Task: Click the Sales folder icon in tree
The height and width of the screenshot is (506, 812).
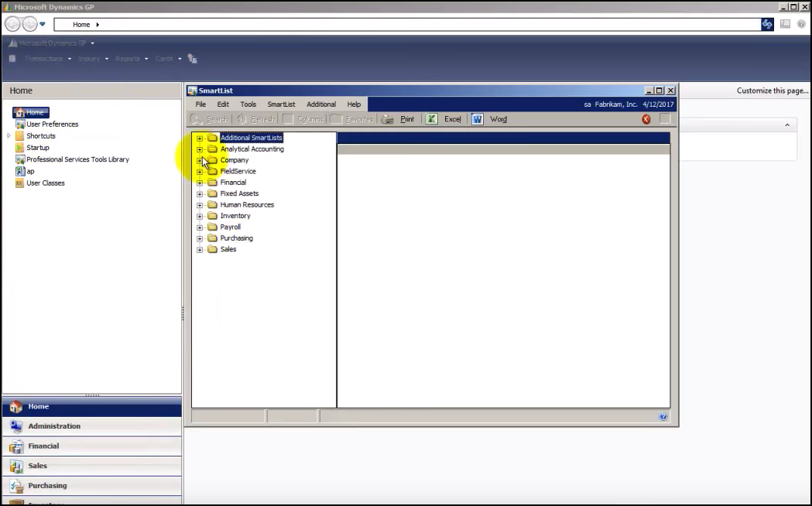Action: (x=212, y=249)
